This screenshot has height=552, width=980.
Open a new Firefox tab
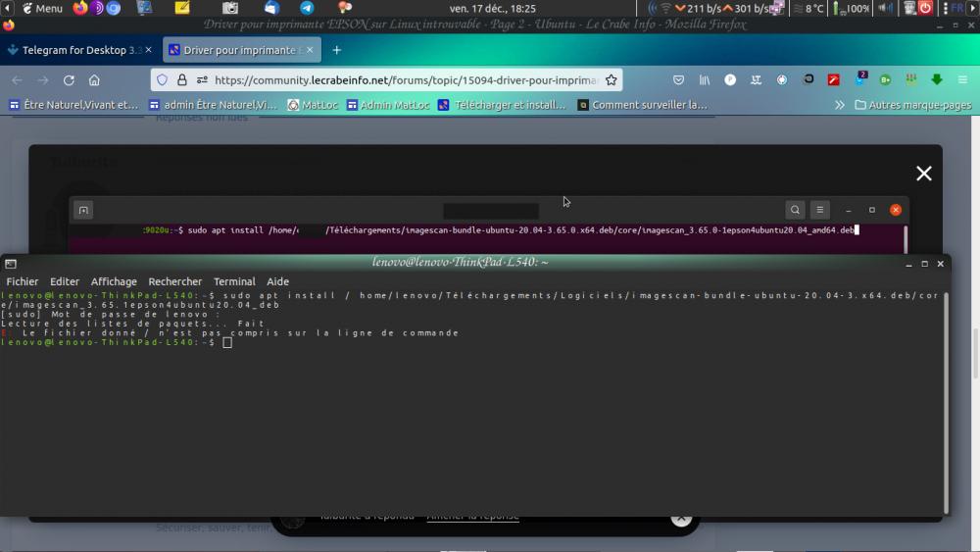click(x=336, y=50)
